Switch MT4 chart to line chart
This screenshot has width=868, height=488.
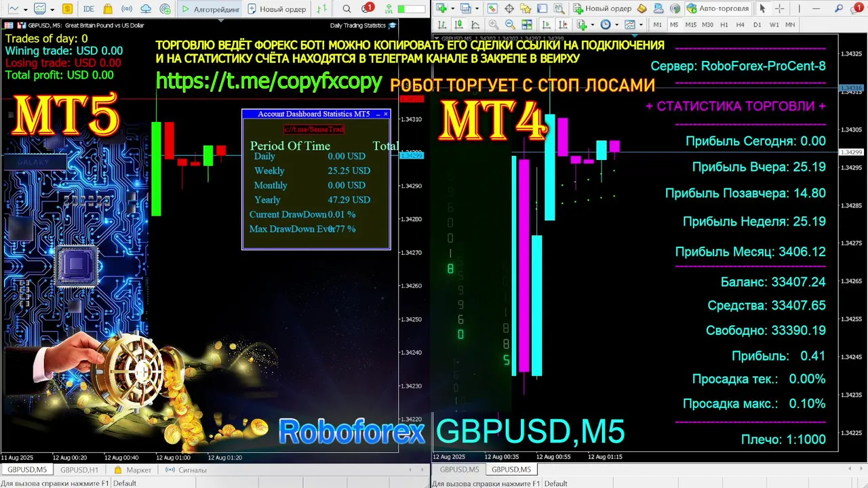[x=475, y=24]
